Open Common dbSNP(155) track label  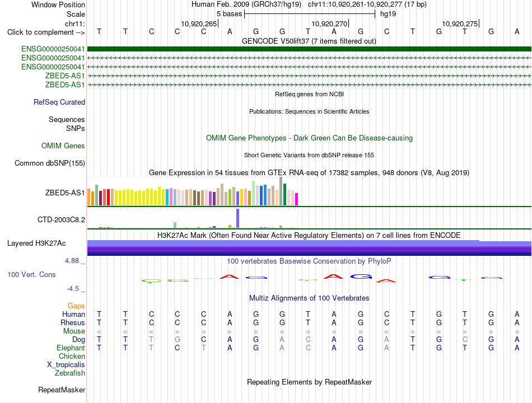coord(50,163)
